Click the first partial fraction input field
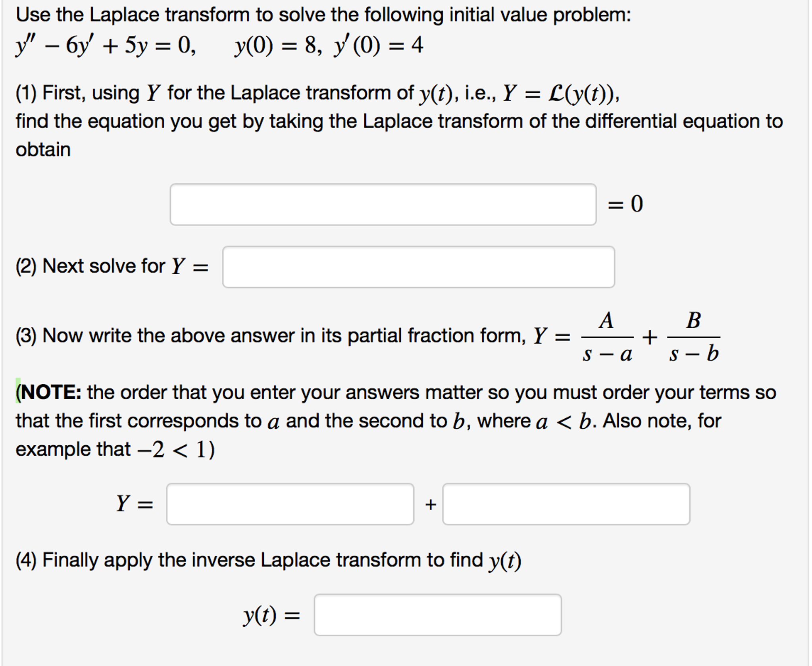The width and height of the screenshot is (812, 666). (x=290, y=504)
